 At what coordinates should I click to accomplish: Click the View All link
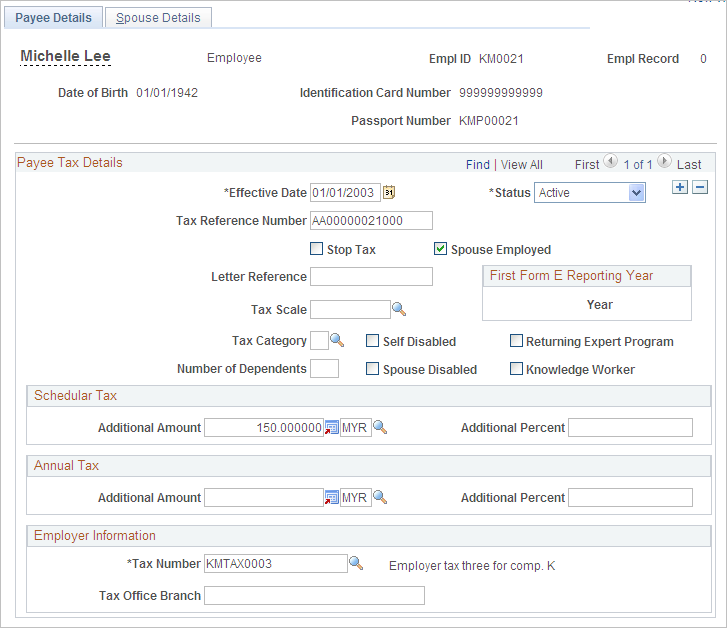tap(522, 165)
